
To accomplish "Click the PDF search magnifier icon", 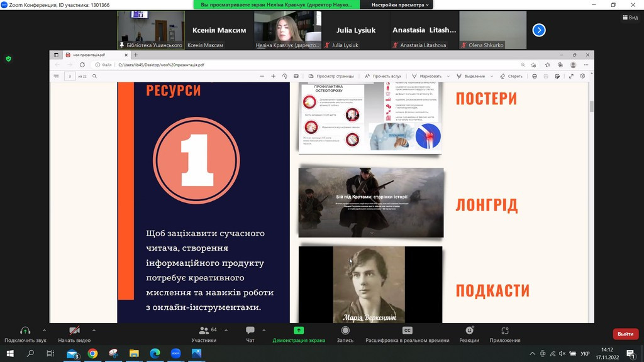I will click(94, 76).
